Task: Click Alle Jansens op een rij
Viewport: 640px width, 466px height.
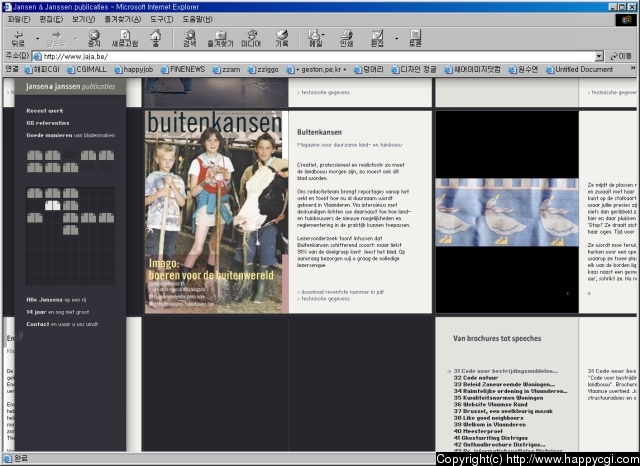Action: tap(56, 300)
